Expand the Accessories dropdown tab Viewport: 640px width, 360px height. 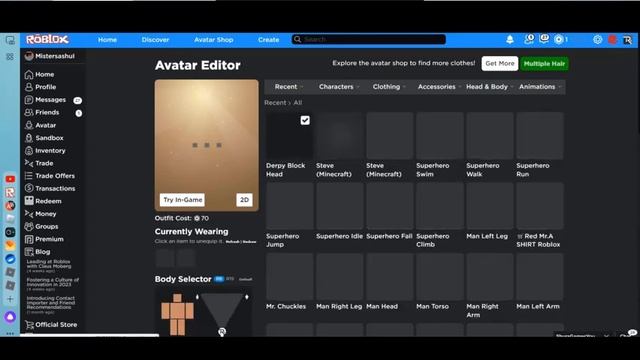click(439, 87)
